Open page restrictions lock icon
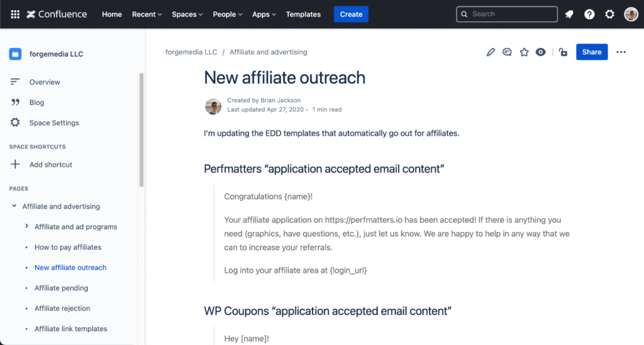The height and width of the screenshot is (345, 644). 563,52
